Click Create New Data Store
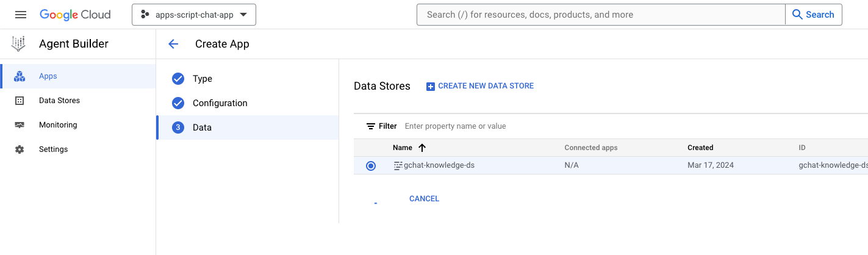This screenshot has height=255, width=868. pyautogui.click(x=479, y=86)
